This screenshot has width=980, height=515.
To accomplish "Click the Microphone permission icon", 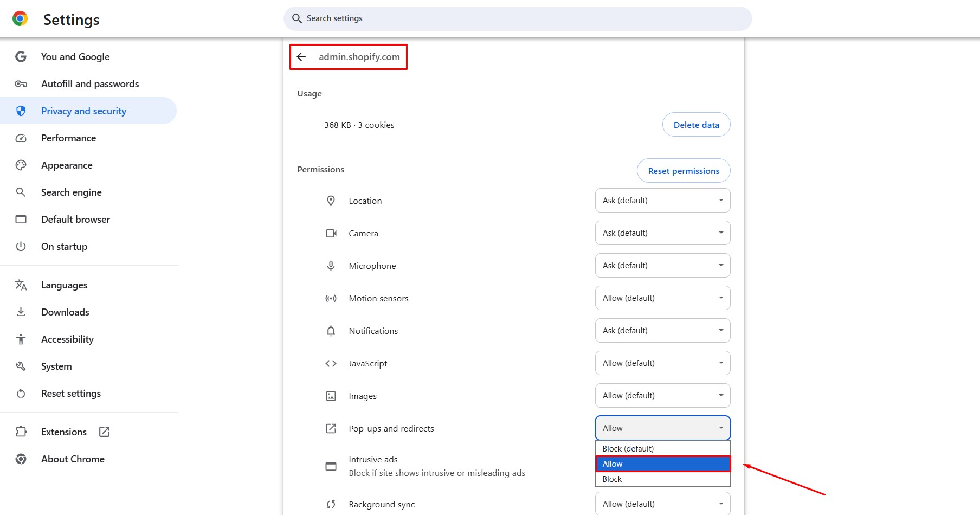I will click(x=331, y=266).
